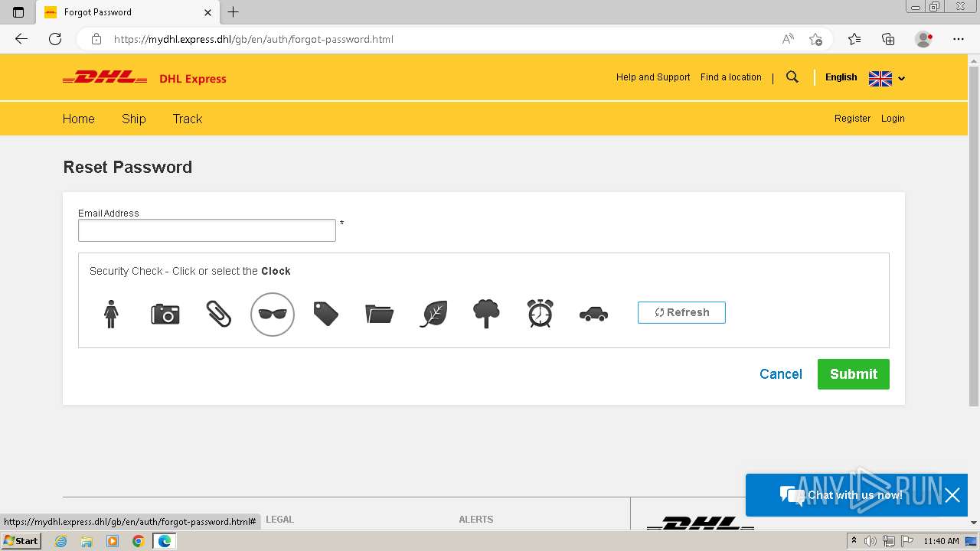Open the Windows Start menu

click(x=21, y=541)
